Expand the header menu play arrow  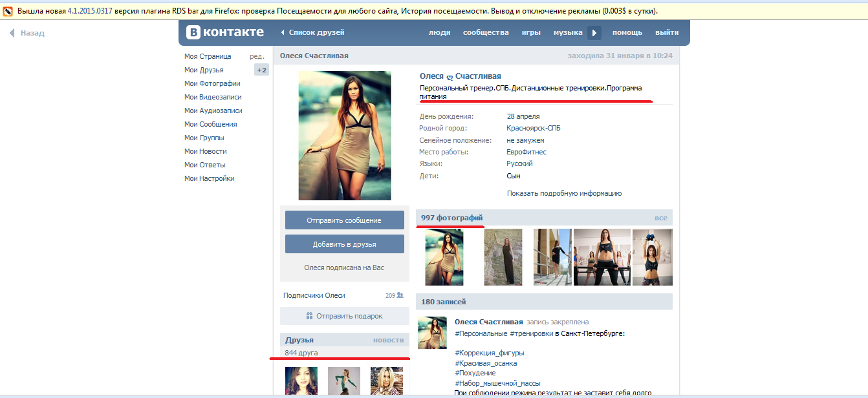pos(594,33)
